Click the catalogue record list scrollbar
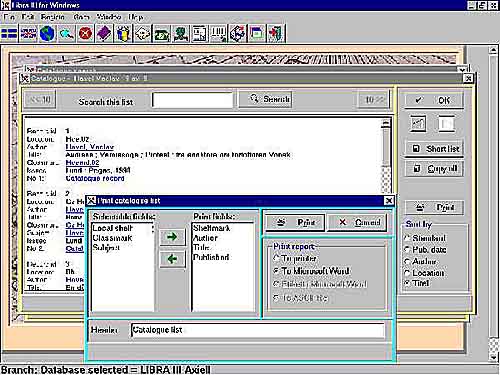The height and width of the screenshot is (375, 500). tap(386, 155)
